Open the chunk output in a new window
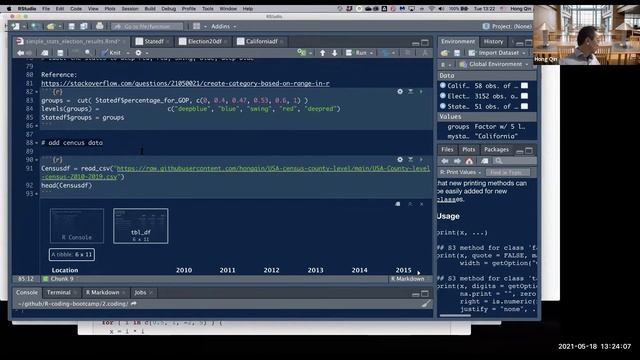This screenshot has height=360, width=640. 398,204
